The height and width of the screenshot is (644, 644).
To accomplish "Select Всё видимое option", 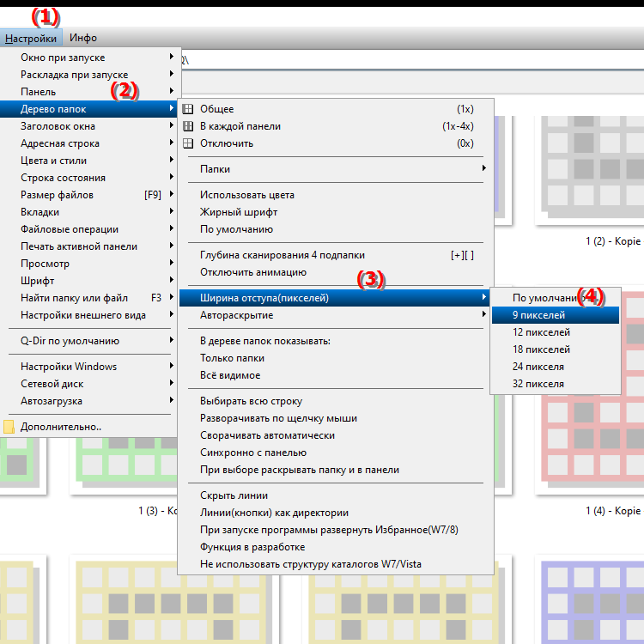I will (x=336, y=375).
